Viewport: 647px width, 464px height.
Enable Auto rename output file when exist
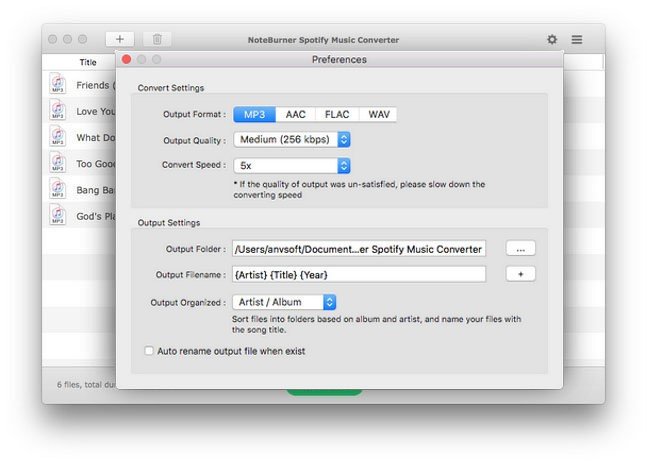coord(149,351)
